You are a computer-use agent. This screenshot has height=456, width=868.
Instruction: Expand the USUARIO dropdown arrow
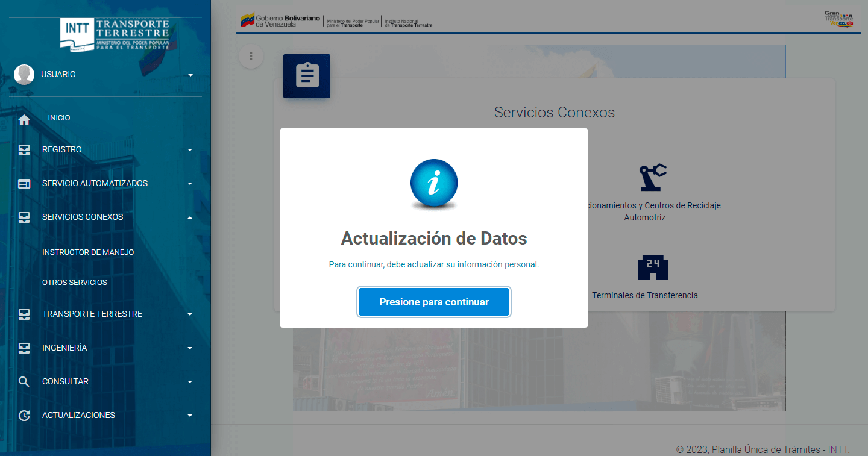[190, 75]
